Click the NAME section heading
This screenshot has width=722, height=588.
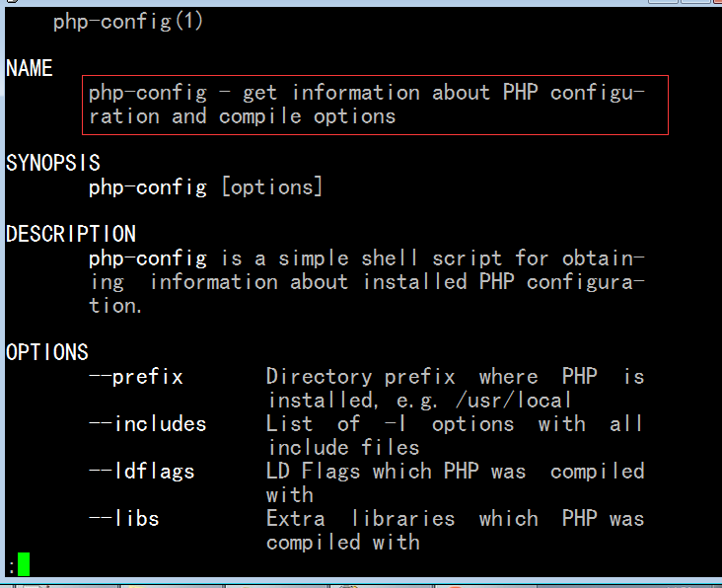pos(30,69)
